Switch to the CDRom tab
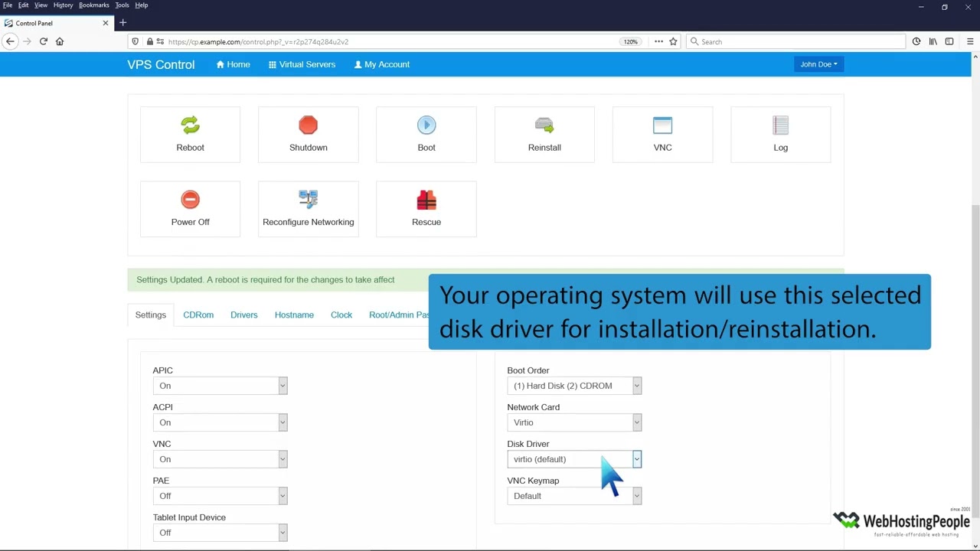Image resolution: width=980 pixels, height=551 pixels. [198, 315]
